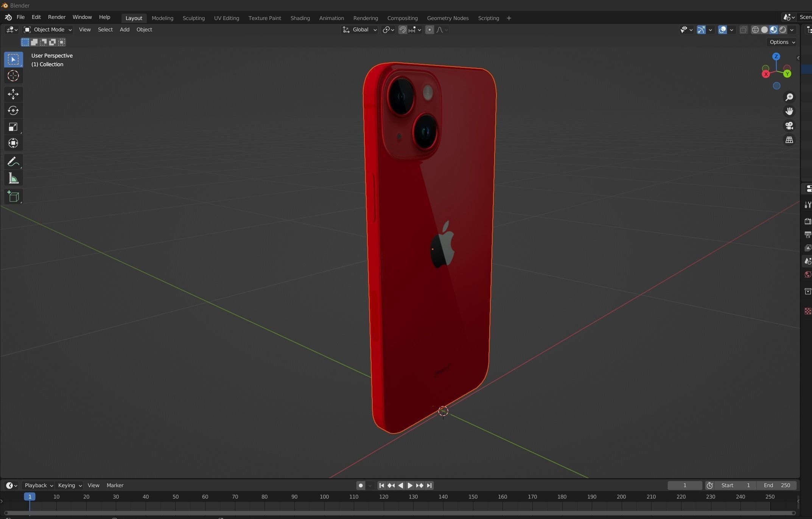Open the Edit menu
Image resolution: width=812 pixels, height=519 pixels.
point(36,17)
